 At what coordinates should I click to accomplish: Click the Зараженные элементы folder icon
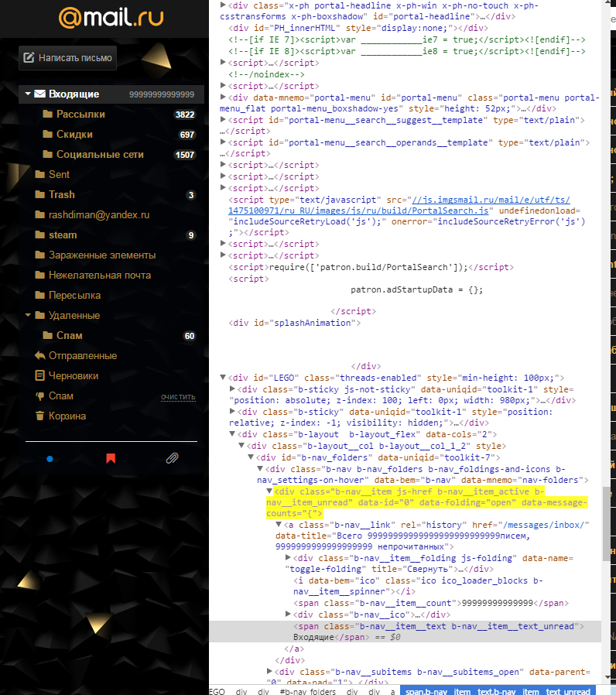coord(40,255)
